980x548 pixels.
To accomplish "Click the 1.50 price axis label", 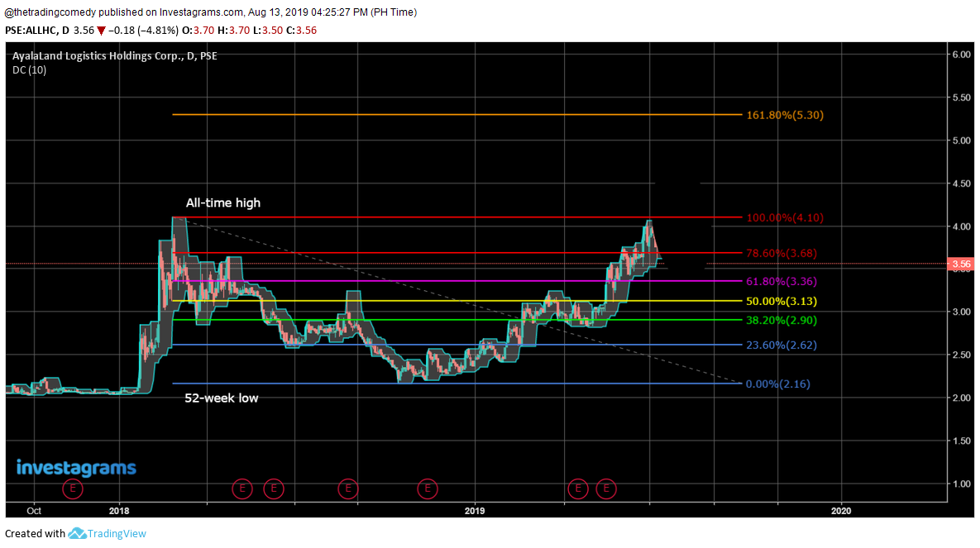I will (961, 441).
